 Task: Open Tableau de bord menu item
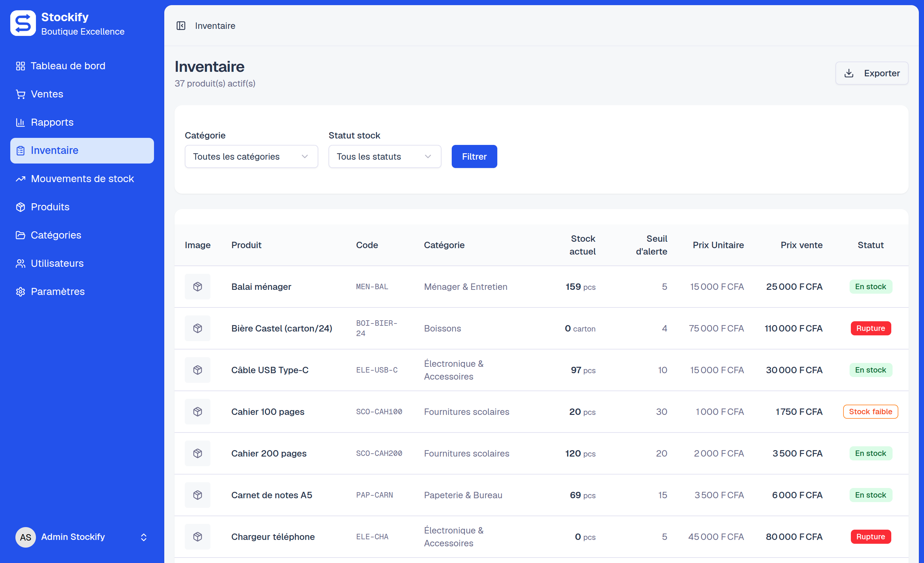(x=82, y=66)
